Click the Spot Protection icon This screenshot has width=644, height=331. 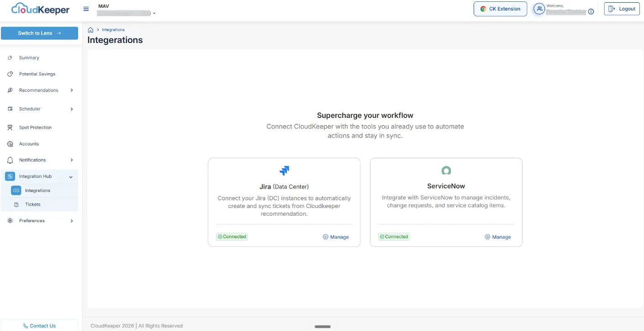(10, 128)
